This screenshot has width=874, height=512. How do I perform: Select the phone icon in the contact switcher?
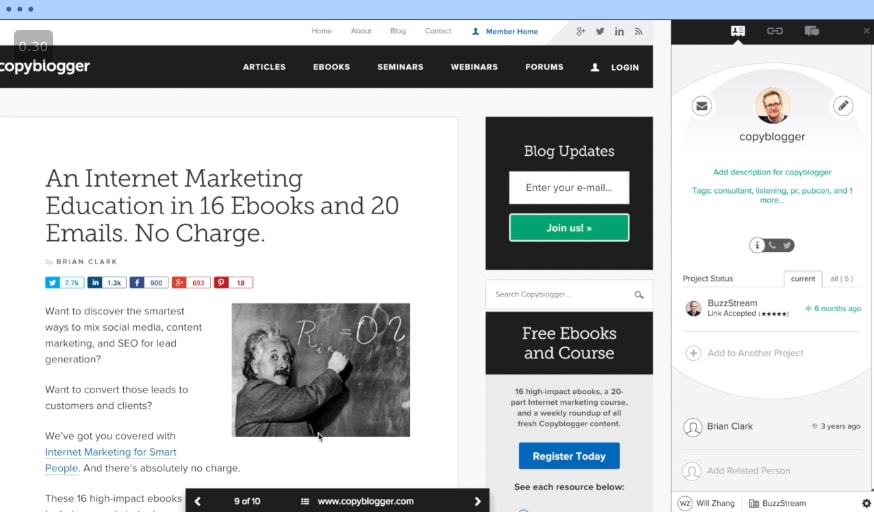[773, 245]
